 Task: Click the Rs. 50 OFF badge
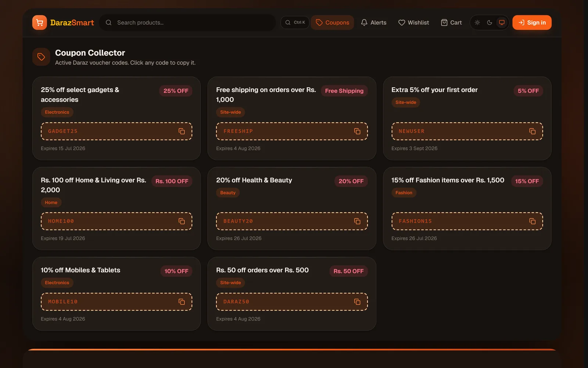[348, 271]
